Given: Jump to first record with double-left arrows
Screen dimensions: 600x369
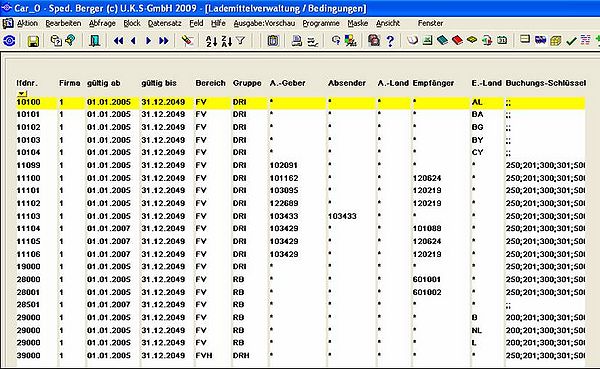Looking at the screenshot, I should (119, 41).
